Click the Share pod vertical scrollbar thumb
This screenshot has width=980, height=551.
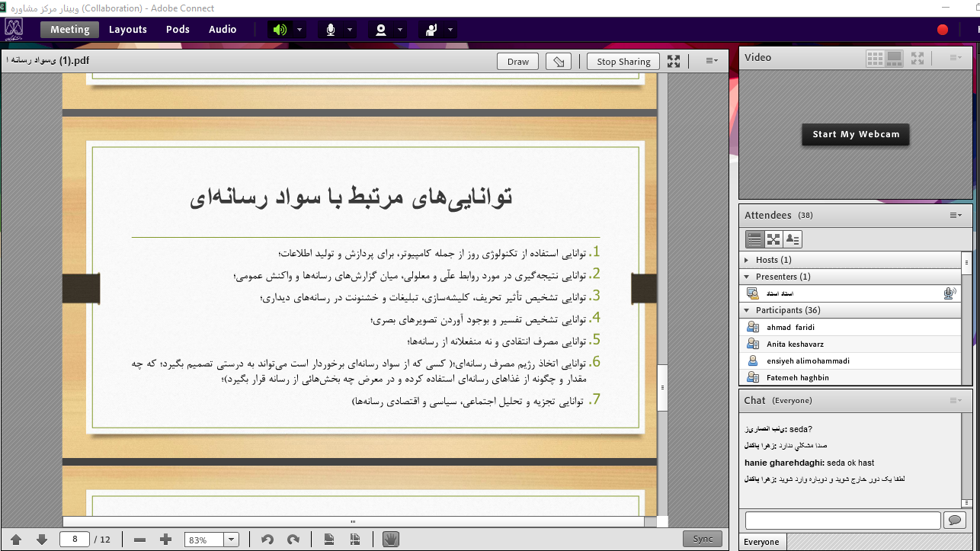pos(661,387)
